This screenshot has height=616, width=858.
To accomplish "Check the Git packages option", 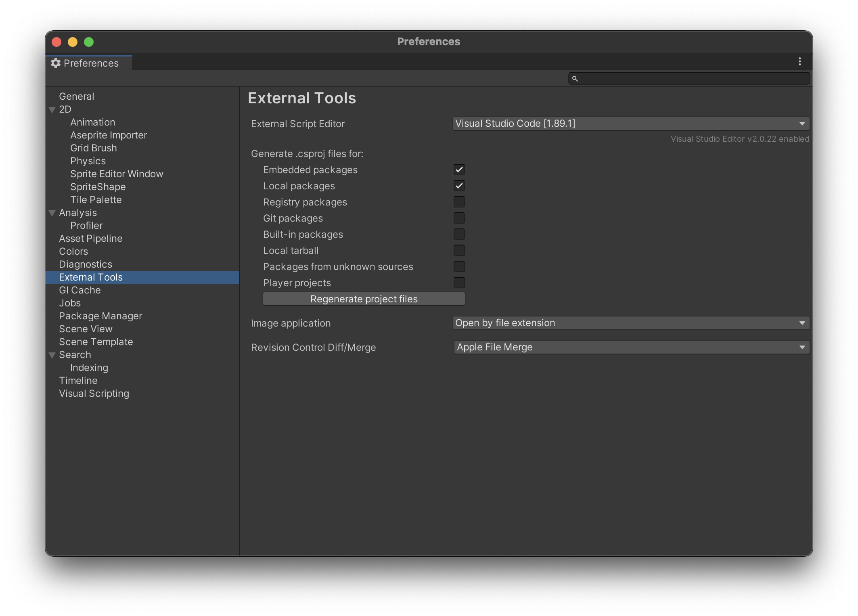I will [459, 218].
